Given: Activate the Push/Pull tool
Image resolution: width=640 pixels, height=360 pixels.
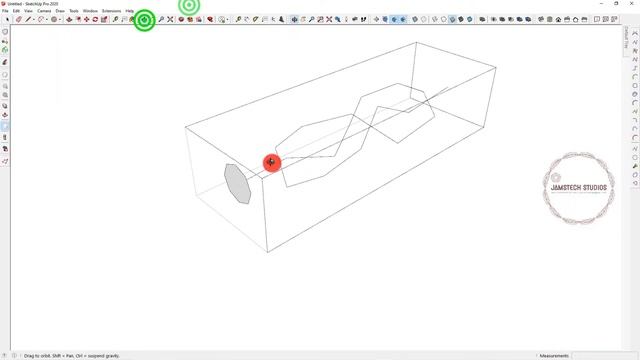Looking at the screenshot, I should [x=69, y=19].
